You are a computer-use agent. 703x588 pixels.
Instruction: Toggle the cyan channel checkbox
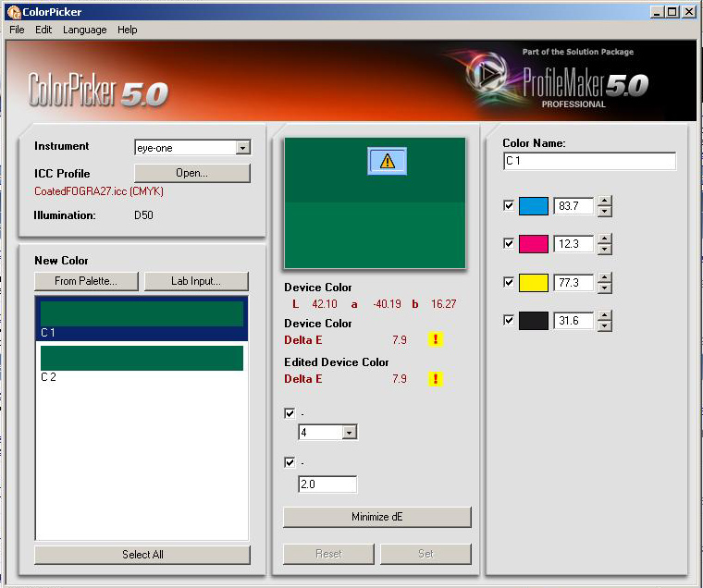pyautogui.click(x=509, y=206)
